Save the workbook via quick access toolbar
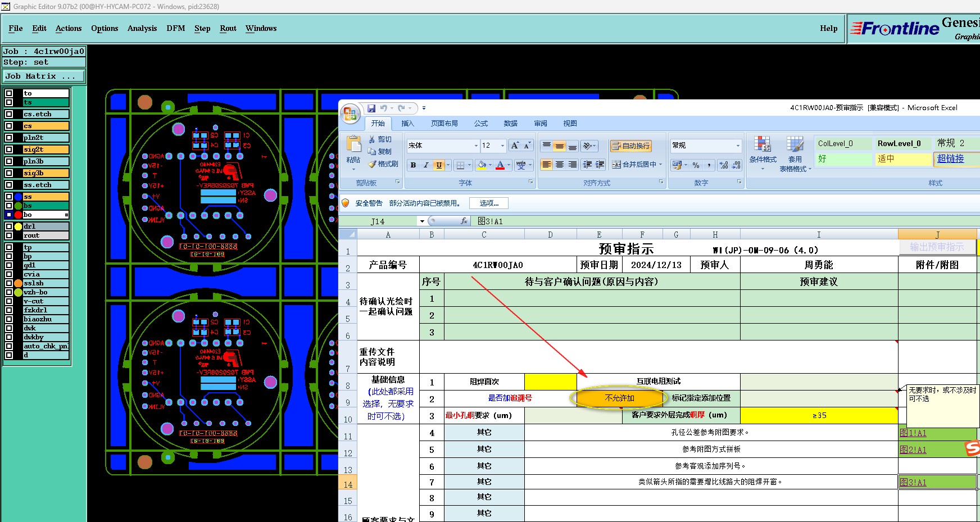 371,108
